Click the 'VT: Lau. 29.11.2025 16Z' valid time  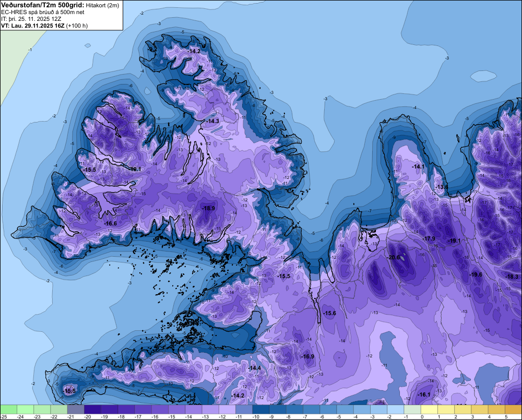click(x=33, y=26)
